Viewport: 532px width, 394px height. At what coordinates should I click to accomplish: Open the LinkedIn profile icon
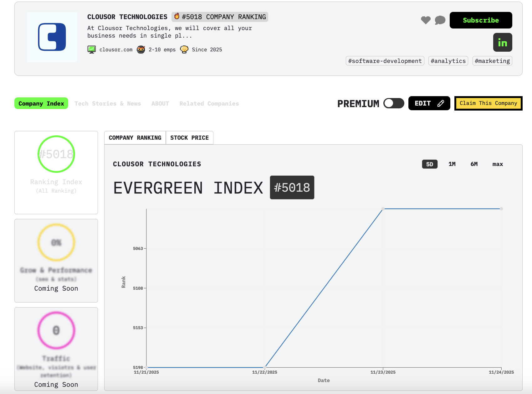(x=503, y=42)
